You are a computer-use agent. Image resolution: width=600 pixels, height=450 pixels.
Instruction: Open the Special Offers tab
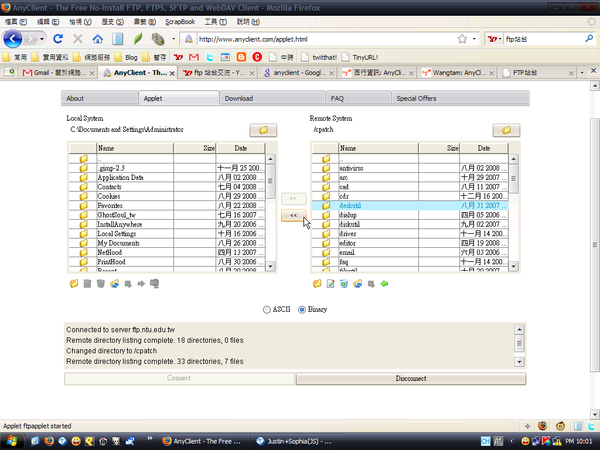pyautogui.click(x=460, y=98)
